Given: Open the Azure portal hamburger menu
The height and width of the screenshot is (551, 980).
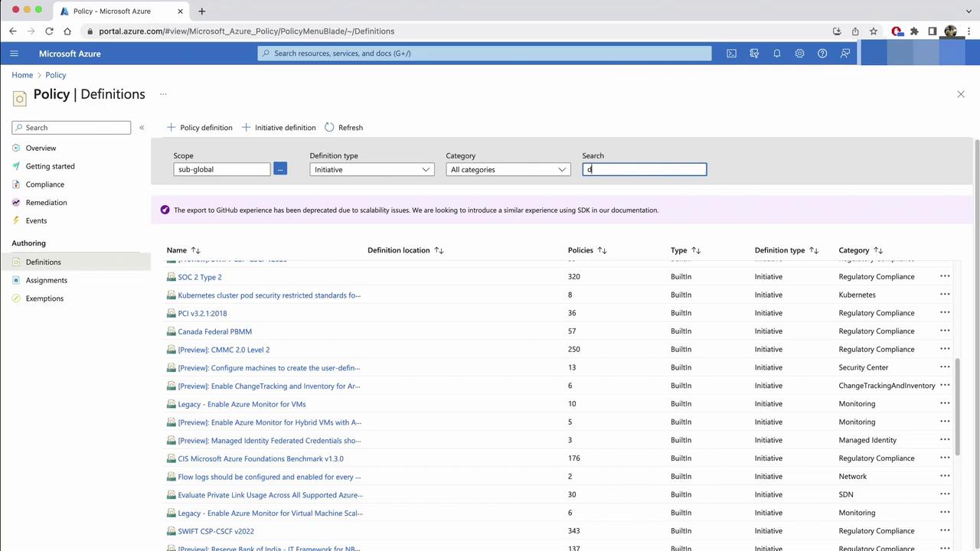Looking at the screenshot, I should pos(14,54).
